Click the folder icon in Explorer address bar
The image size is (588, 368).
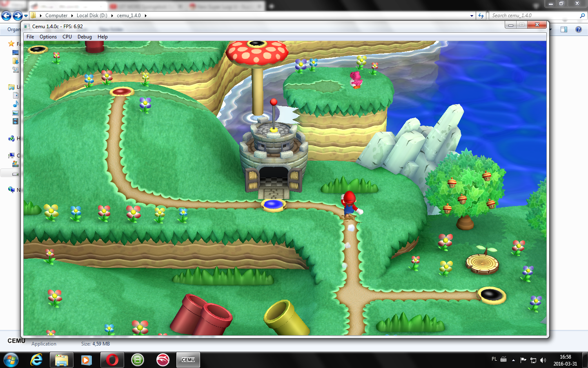33,16
